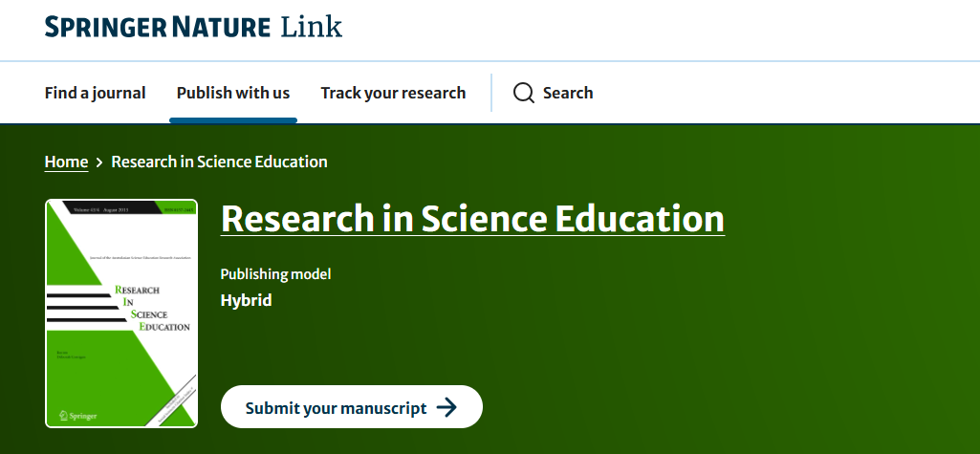The image size is (980, 454).
Task: Go to Home breadcrumb link
Action: (66, 162)
